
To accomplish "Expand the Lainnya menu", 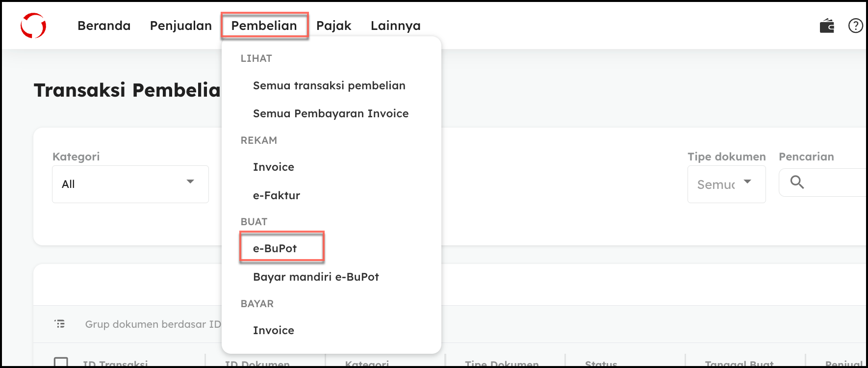I will (396, 26).
